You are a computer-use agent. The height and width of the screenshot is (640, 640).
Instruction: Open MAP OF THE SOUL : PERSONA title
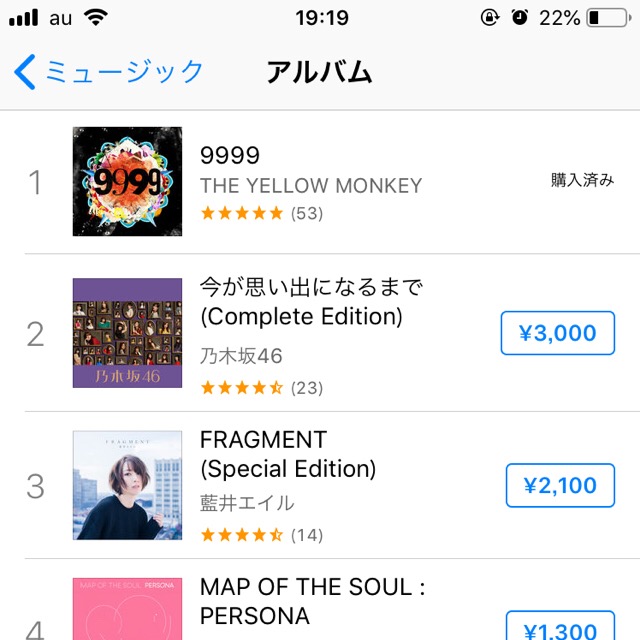tap(312, 600)
